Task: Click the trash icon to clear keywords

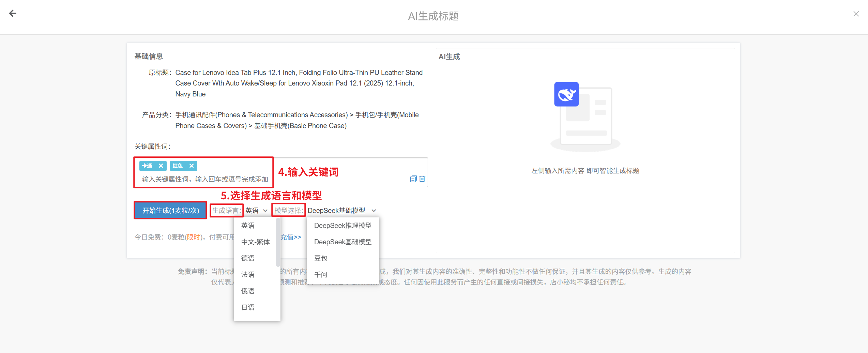Action: [422, 179]
